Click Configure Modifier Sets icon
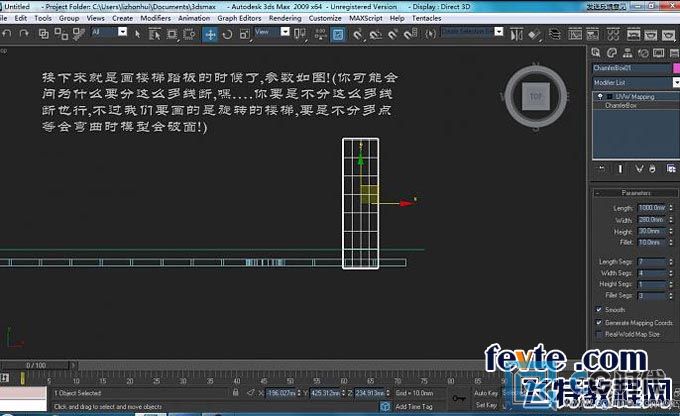Screen dimensions: 680x416 click(x=671, y=169)
